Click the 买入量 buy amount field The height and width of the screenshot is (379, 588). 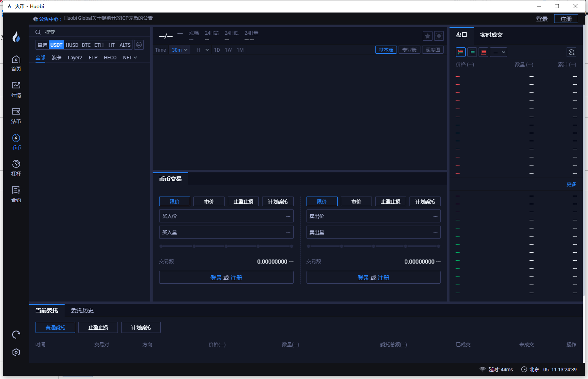tap(226, 232)
